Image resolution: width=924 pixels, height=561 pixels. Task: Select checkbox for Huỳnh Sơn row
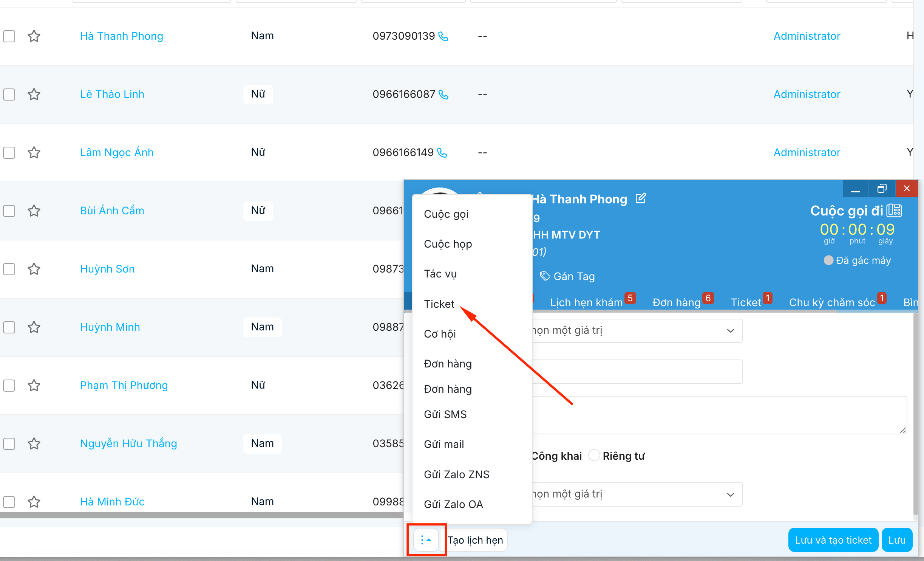tap(9, 269)
